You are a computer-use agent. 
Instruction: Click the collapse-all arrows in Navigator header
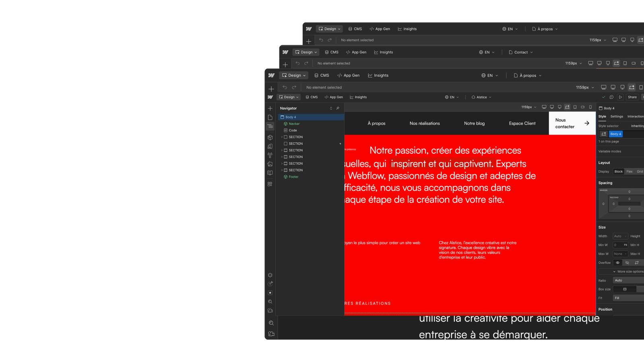pos(331,108)
